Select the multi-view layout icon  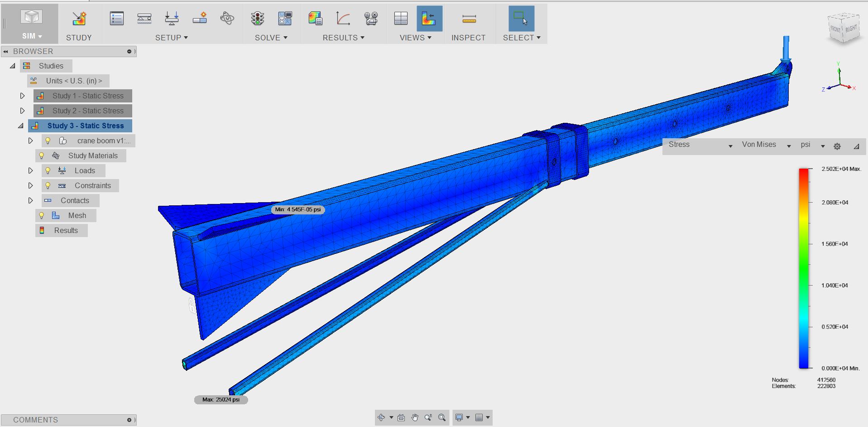pos(401,19)
